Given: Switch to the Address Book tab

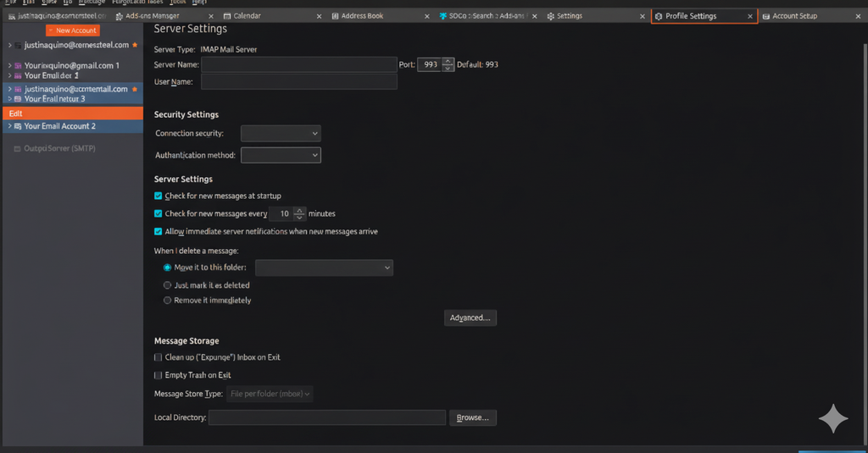Looking at the screenshot, I should click(362, 16).
